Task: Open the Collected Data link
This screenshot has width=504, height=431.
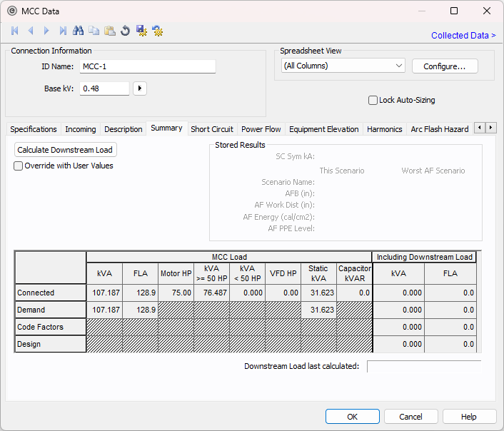Action: click(463, 36)
